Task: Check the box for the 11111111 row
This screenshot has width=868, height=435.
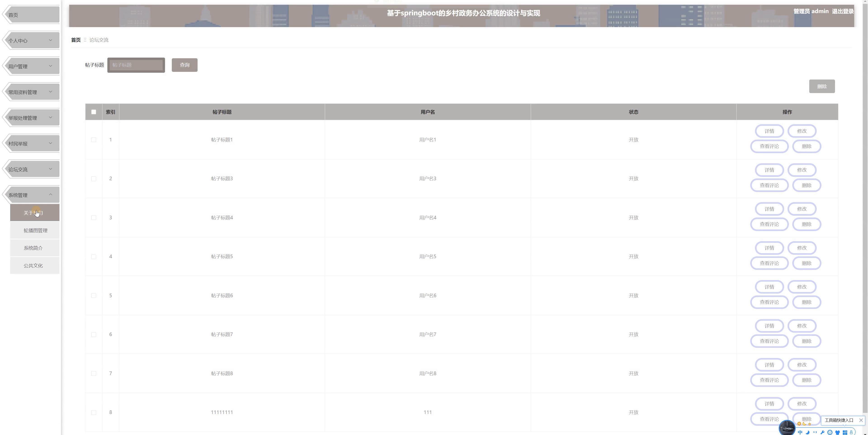Action: pos(94,412)
